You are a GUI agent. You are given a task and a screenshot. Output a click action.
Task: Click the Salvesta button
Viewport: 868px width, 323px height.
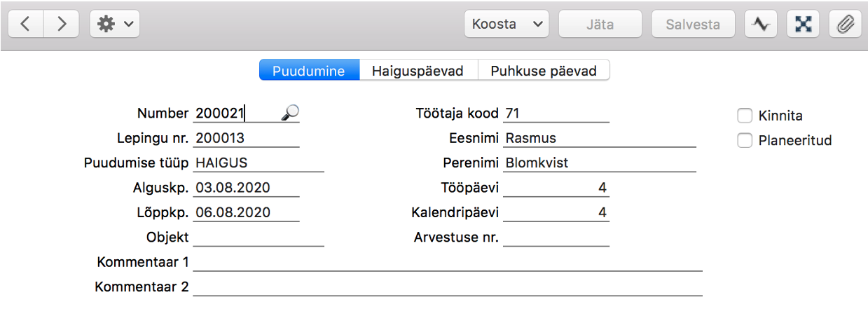(693, 24)
